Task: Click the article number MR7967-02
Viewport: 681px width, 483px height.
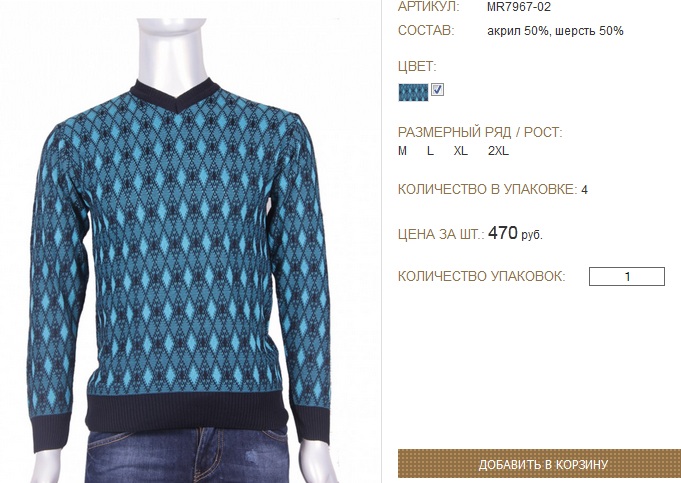Action: click(x=519, y=7)
